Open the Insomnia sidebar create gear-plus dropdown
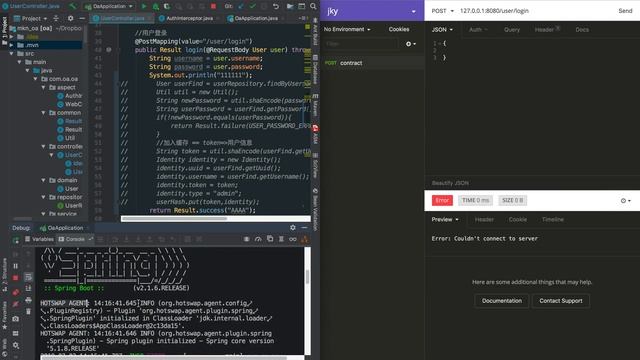This screenshot has width=640, height=360. [411, 44]
